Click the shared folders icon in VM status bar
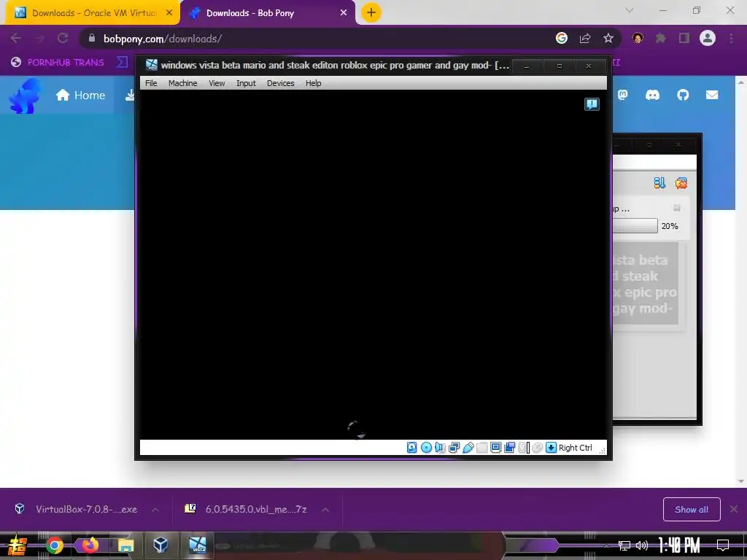747x560 pixels. [x=481, y=448]
